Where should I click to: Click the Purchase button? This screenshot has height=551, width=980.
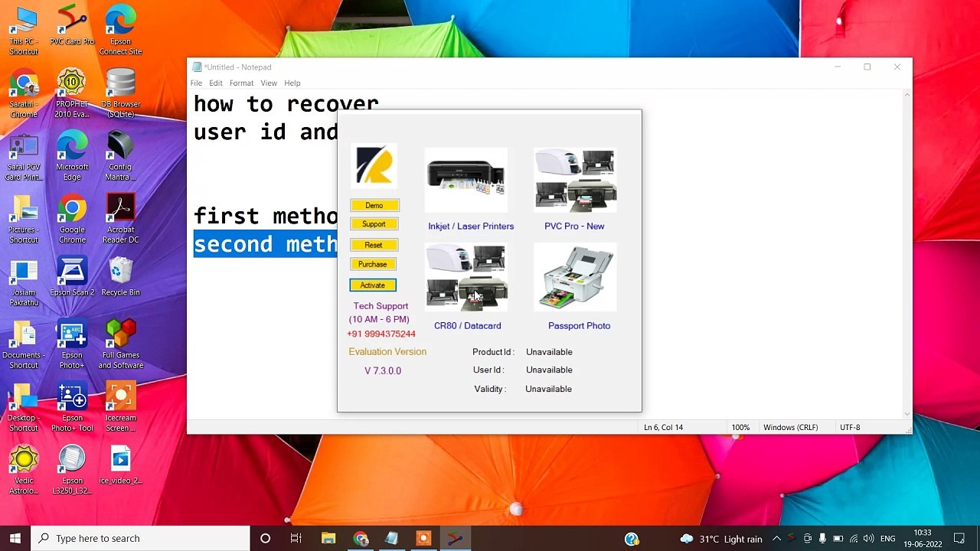click(373, 264)
